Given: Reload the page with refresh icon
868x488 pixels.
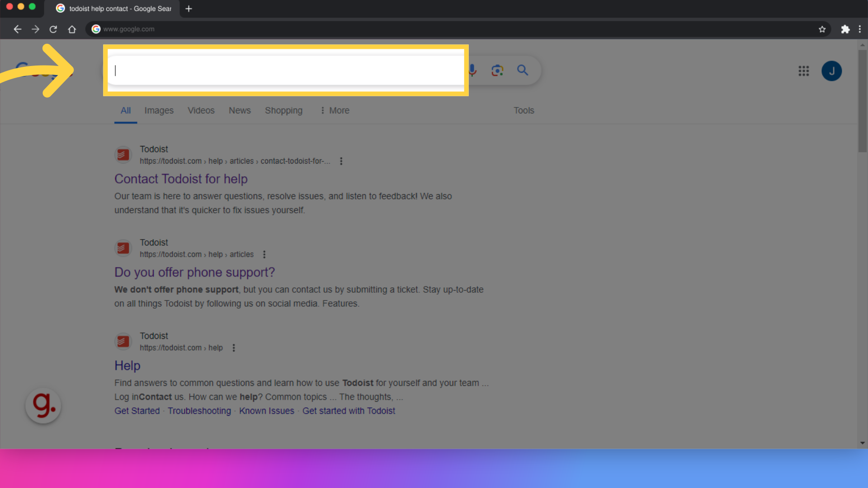Looking at the screenshot, I should (53, 29).
